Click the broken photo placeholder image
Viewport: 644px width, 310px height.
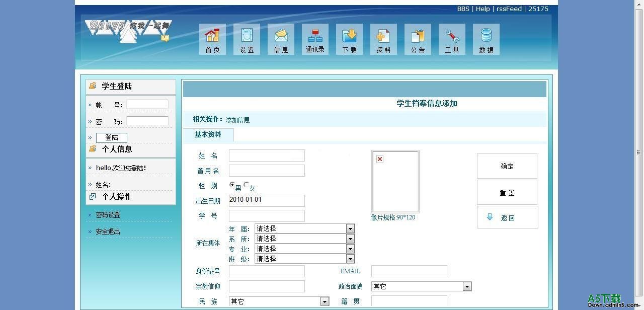point(395,182)
